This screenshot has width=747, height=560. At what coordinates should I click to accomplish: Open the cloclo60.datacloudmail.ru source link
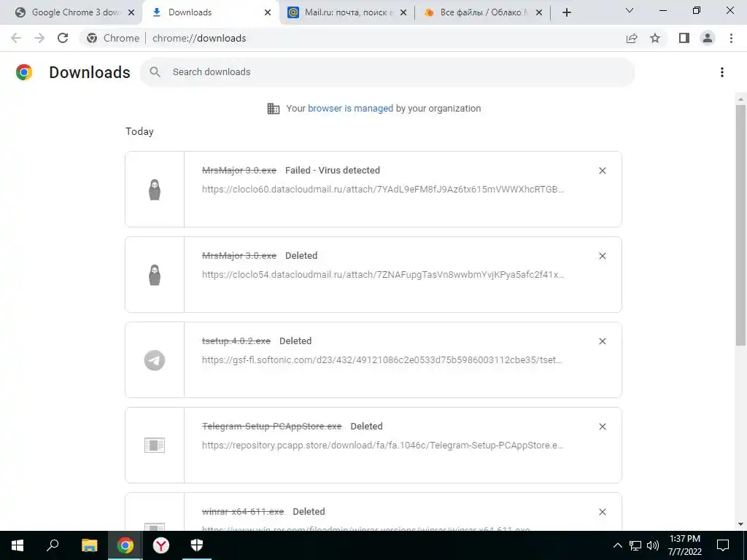pos(383,190)
